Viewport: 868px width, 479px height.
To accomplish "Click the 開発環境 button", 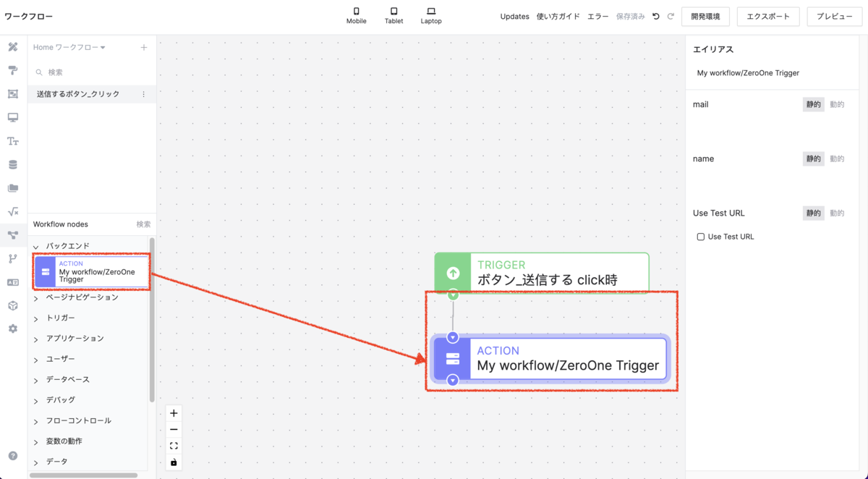I will [x=705, y=16].
